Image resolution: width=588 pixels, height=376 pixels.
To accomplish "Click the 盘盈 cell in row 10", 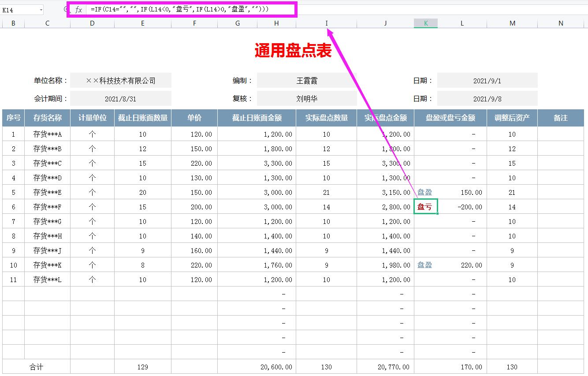I will tap(424, 265).
